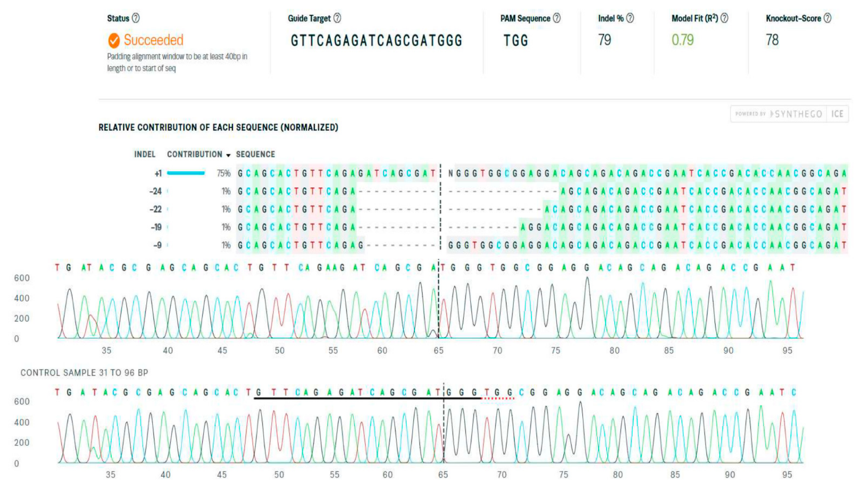Click the +1 contribution bar
This screenshot has height=497, width=868.
point(186,173)
